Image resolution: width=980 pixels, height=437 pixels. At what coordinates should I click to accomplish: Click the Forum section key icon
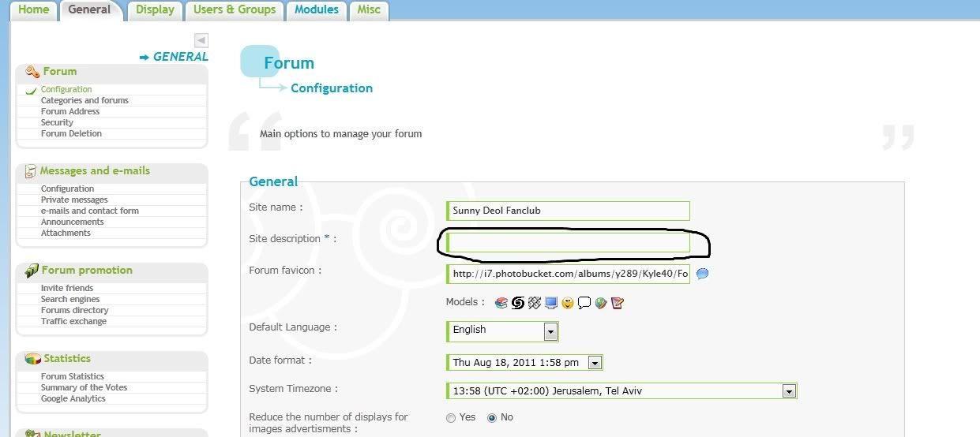pyautogui.click(x=32, y=72)
